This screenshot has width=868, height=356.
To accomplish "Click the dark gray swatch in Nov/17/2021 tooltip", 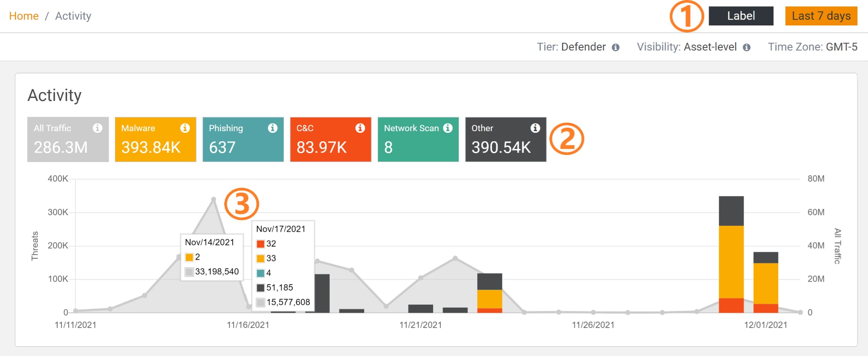I will (261, 288).
